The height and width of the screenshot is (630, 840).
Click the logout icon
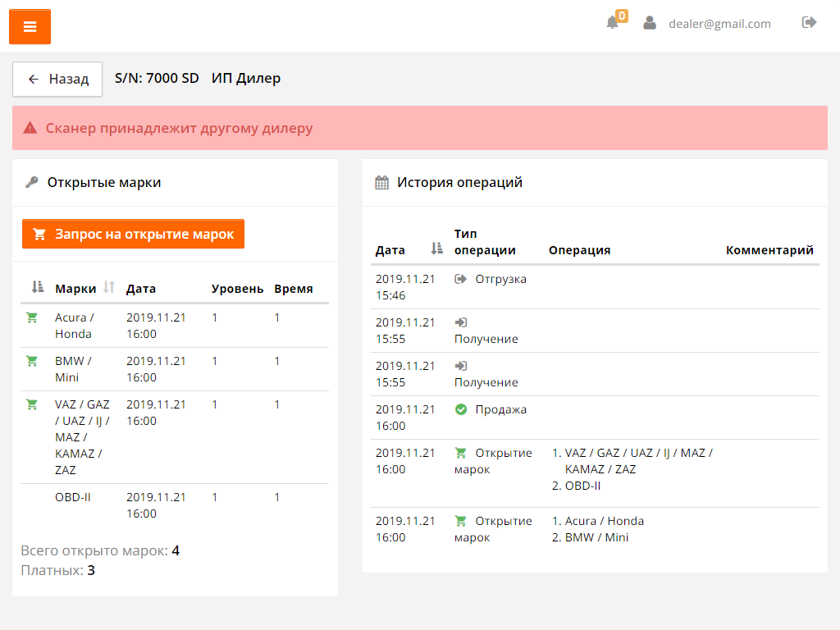809,23
